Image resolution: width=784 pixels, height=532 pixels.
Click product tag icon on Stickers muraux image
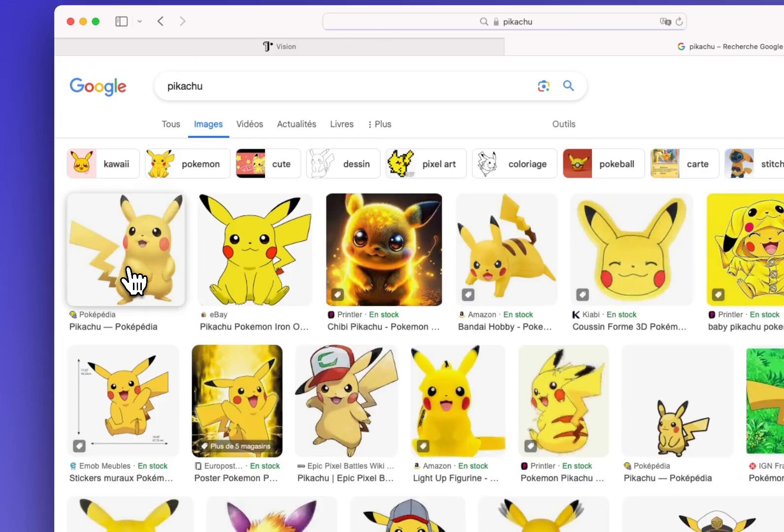tap(79, 446)
